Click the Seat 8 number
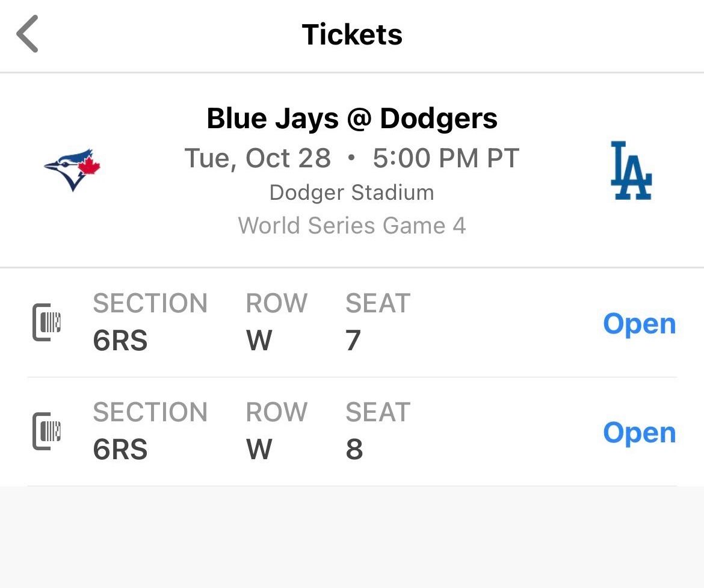The image size is (704, 588). (354, 449)
